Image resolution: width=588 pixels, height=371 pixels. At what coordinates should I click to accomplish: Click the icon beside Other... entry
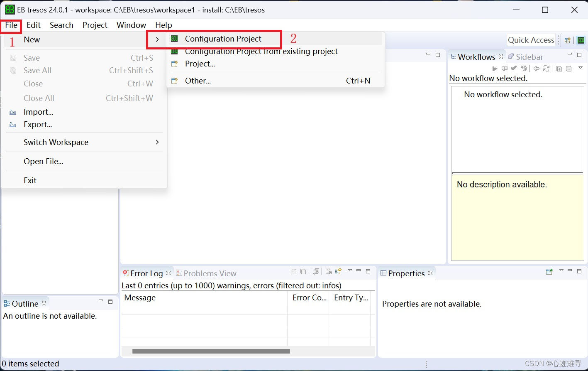(174, 81)
